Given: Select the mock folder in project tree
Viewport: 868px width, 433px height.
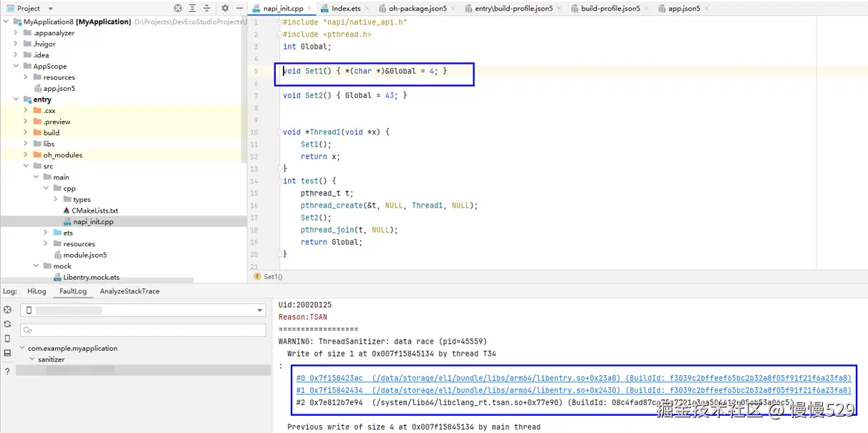Looking at the screenshot, I should click(x=62, y=266).
